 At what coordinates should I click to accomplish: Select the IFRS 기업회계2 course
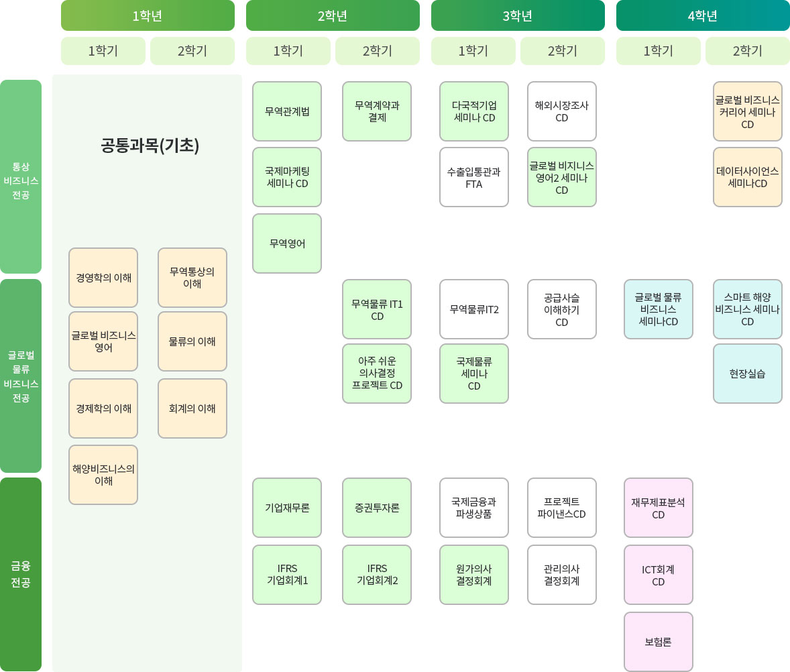coord(377,575)
